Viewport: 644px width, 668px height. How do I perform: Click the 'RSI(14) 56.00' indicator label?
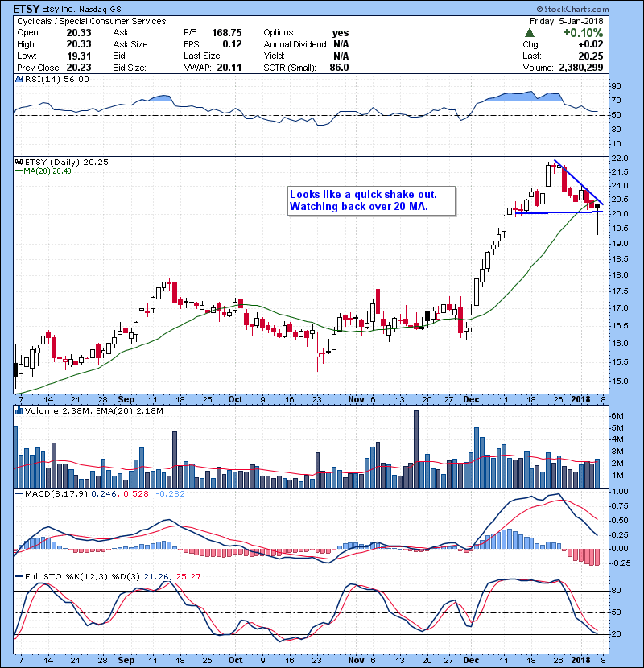coord(57,79)
